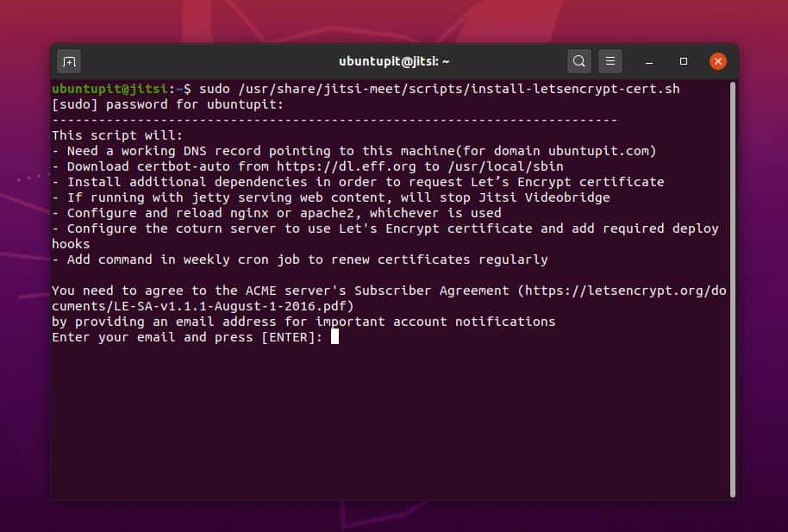The height and width of the screenshot is (532, 788).
Task: Click the 'by providing an email address' line
Action: (303, 322)
